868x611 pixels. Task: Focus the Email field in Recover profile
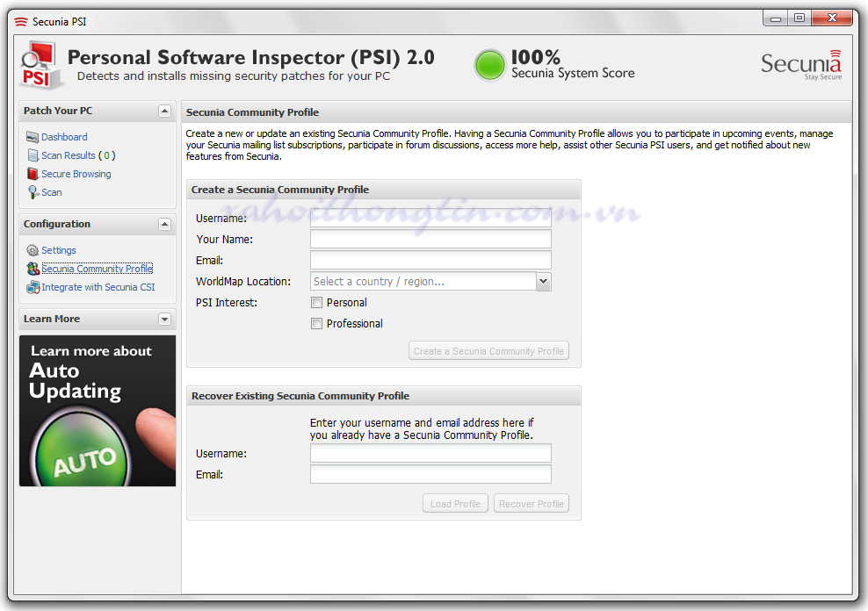click(x=430, y=474)
